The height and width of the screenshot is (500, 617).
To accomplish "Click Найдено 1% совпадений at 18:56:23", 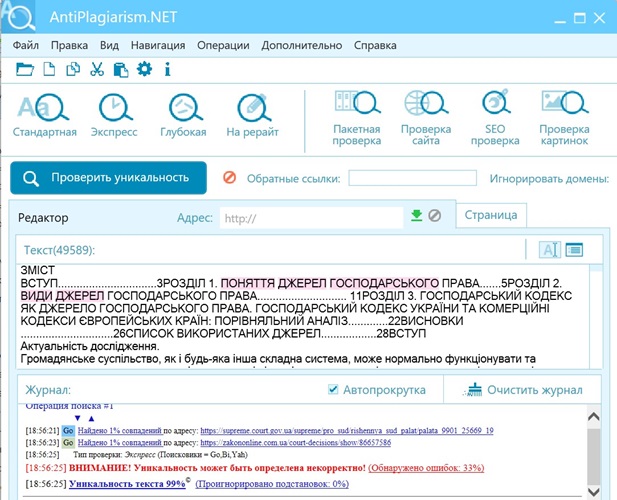I will (120, 442).
